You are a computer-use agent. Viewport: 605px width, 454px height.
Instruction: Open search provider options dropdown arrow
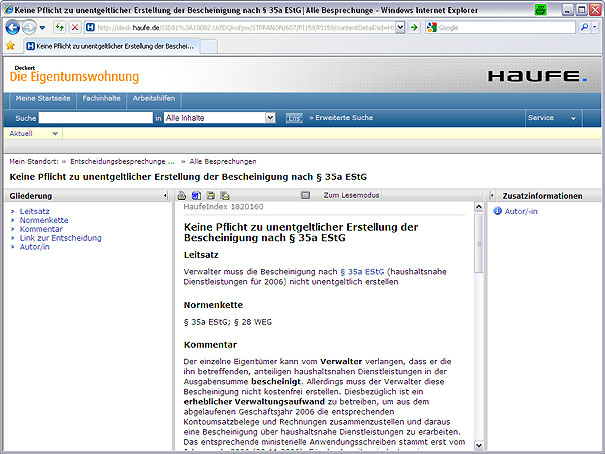(x=595, y=27)
